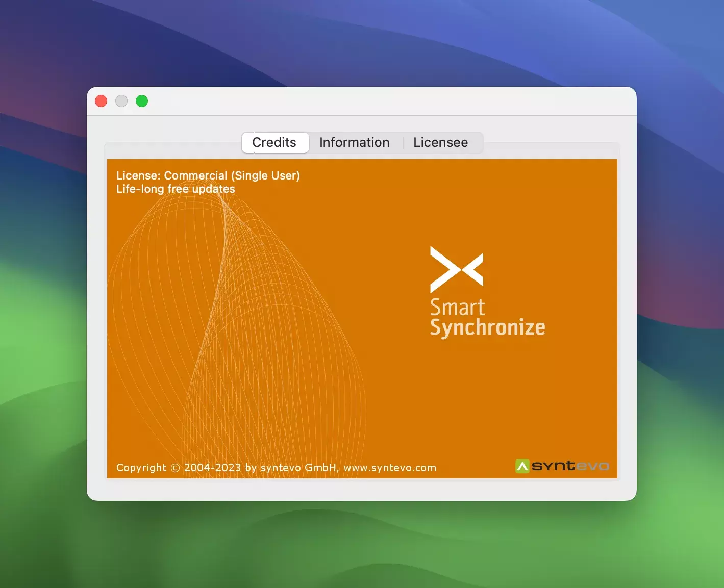This screenshot has width=724, height=588.
Task: Click the syntevo company logo
Action: coord(562,466)
